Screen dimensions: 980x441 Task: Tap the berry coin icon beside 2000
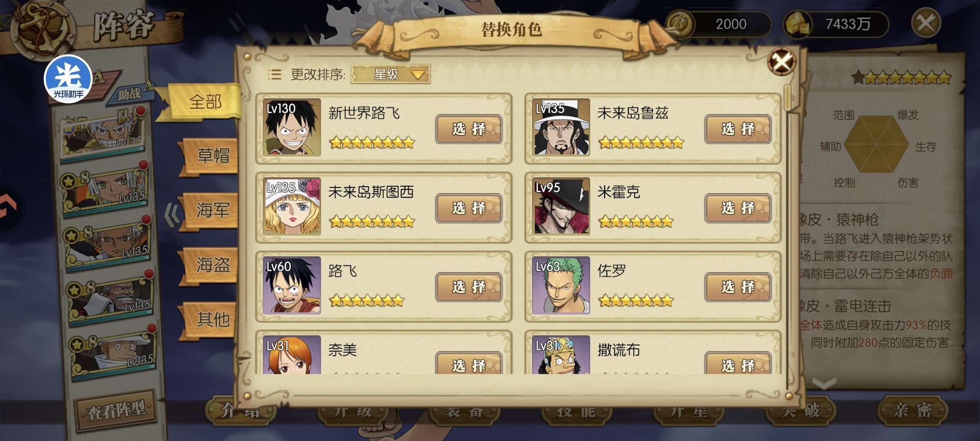[x=680, y=24]
